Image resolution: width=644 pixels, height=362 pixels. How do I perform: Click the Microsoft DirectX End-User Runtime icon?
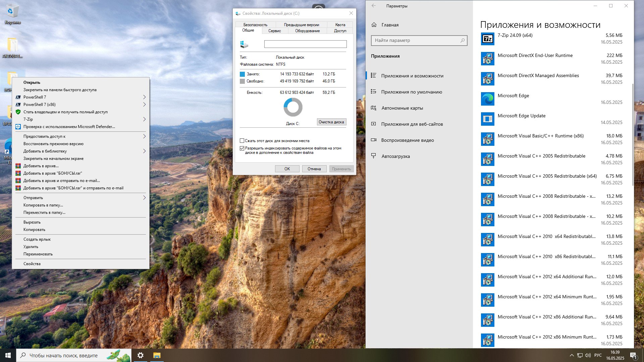pyautogui.click(x=487, y=59)
